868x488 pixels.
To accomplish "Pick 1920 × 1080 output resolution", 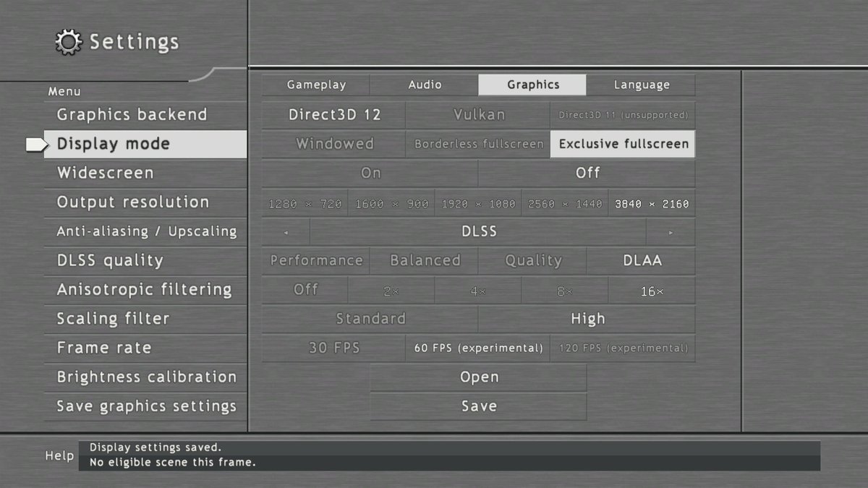I will pos(479,204).
